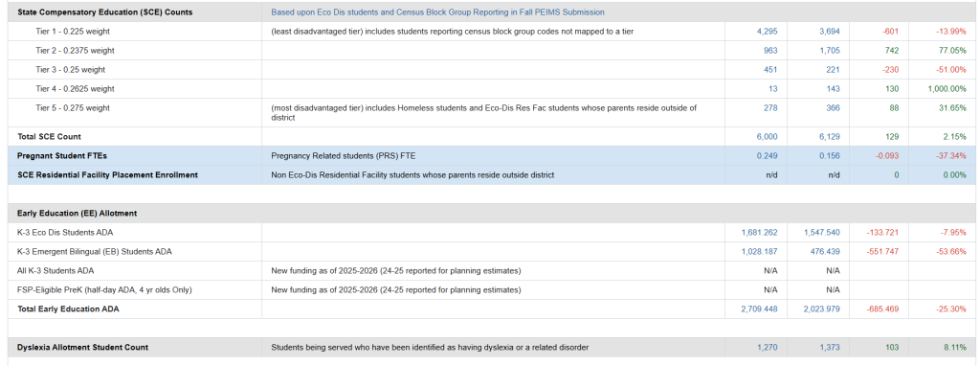Select the K-3 Eco Dis Students ADA label
Screen dimensions: 980x366
click(66, 232)
